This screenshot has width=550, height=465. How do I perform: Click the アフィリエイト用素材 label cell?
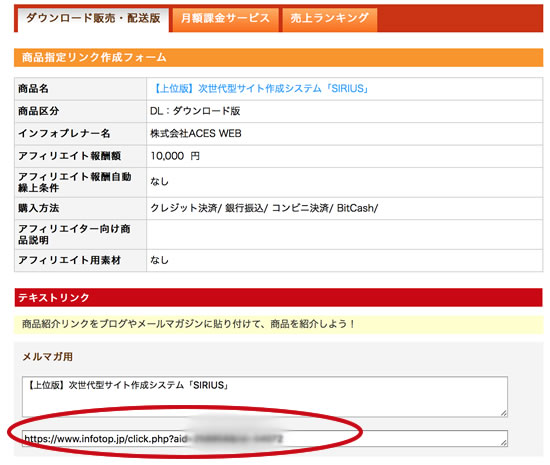[x=80, y=260]
